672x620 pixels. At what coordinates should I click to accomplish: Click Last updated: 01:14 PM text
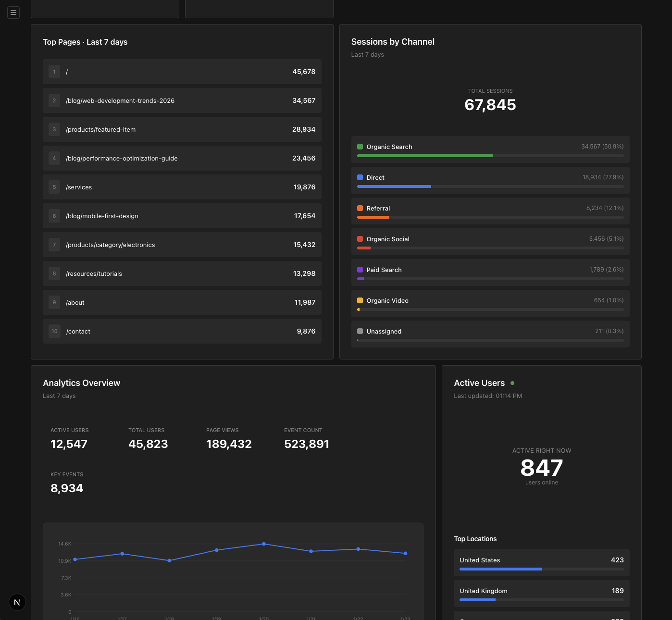tap(488, 396)
